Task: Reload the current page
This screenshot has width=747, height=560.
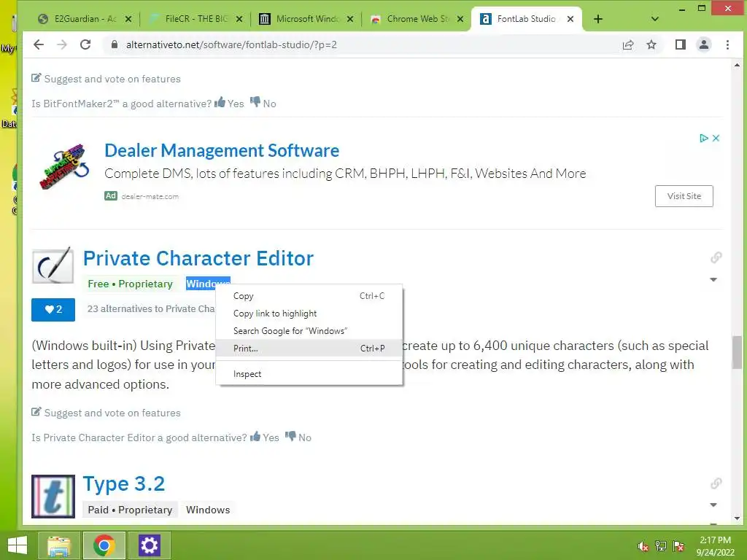Action: pos(85,44)
